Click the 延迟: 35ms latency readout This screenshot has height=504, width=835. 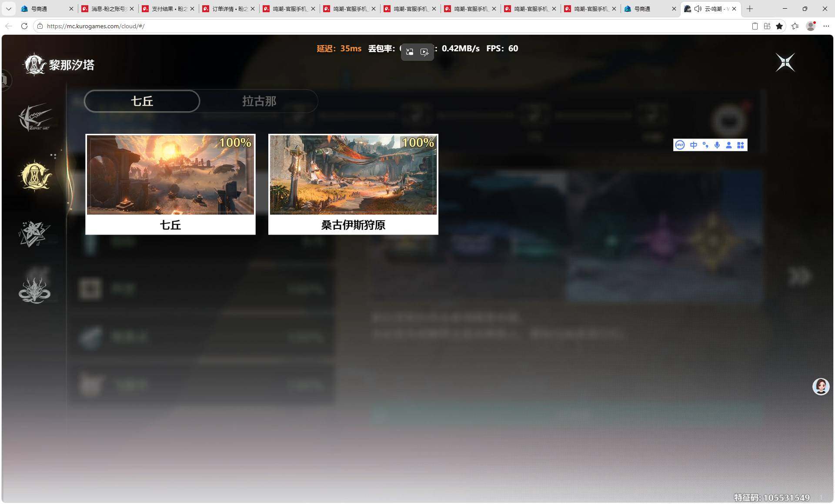[339, 48]
